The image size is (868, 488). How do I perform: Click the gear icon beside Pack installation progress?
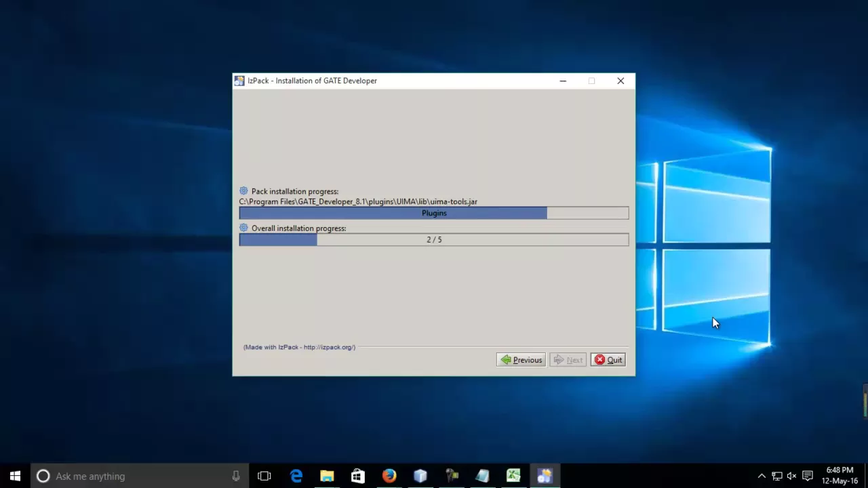pyautogui.click(x=243, y=191)
